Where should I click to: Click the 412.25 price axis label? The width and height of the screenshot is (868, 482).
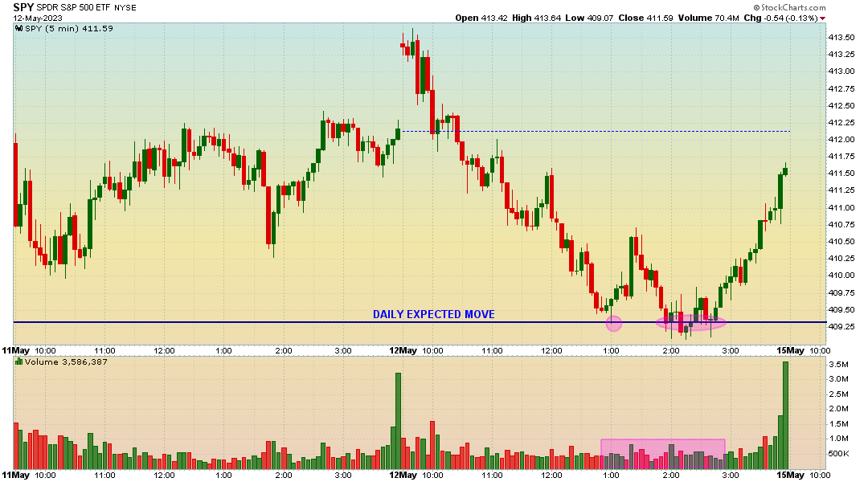click(841, 122)
